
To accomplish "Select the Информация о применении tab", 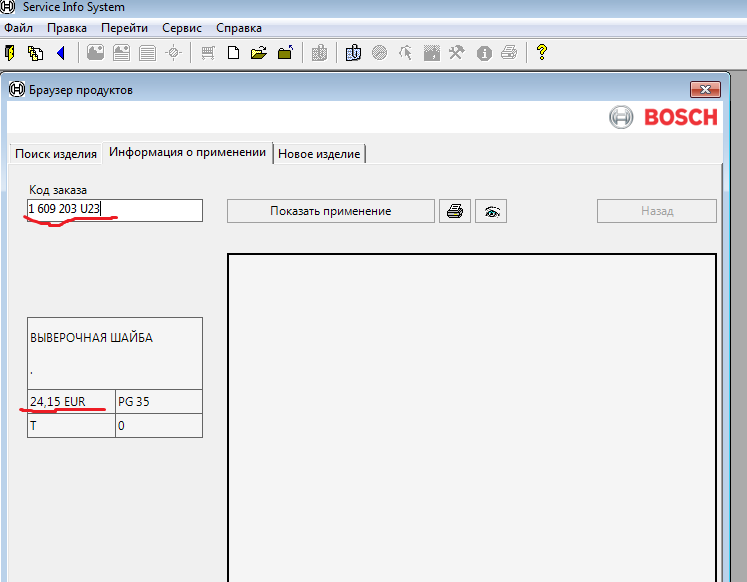I will tap(187, 152).
